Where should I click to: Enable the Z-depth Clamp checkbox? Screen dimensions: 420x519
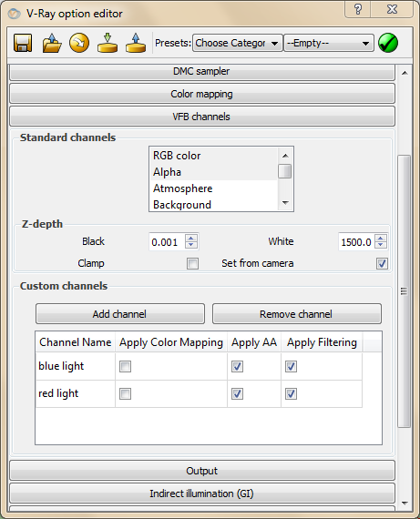pyautogui.click(x=192, y=264)
